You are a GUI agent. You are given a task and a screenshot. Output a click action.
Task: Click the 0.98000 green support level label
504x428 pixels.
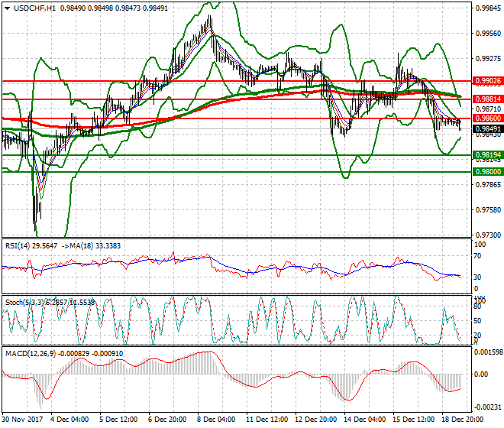tap(488, 171)
